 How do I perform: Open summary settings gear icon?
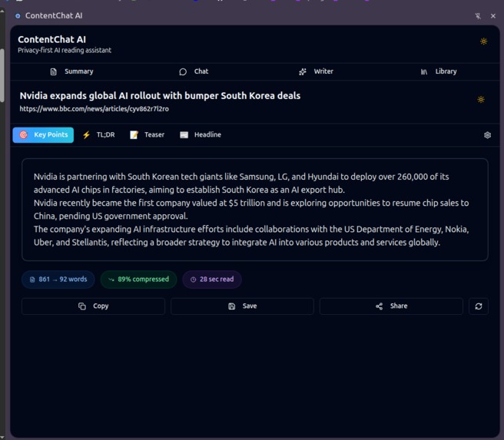point(487,135)
